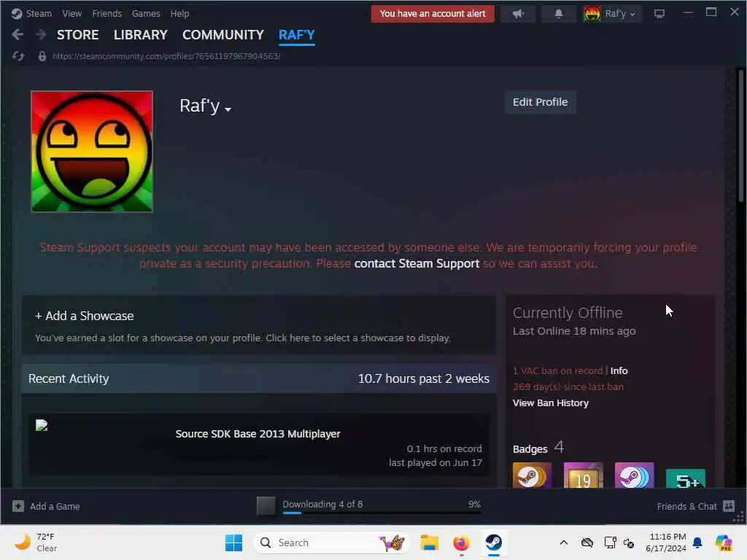Click the taskbar clock showing 11:16 PM

666,542
